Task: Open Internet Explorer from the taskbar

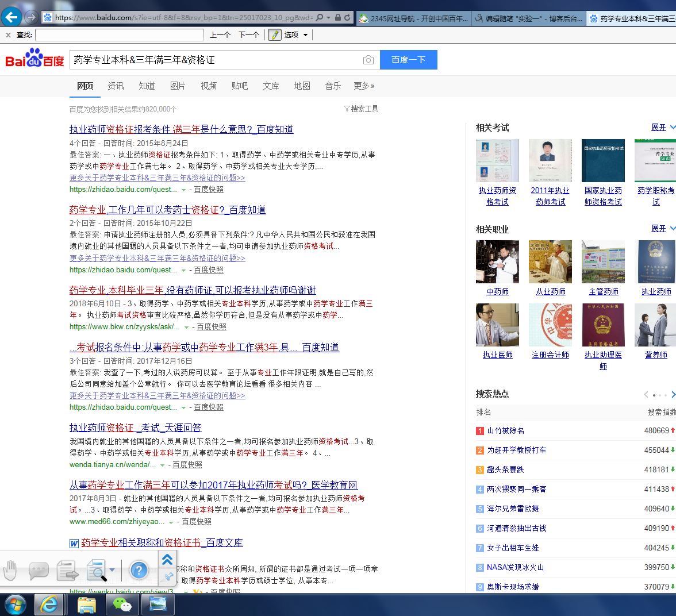Action: click(x=49, y=605)
